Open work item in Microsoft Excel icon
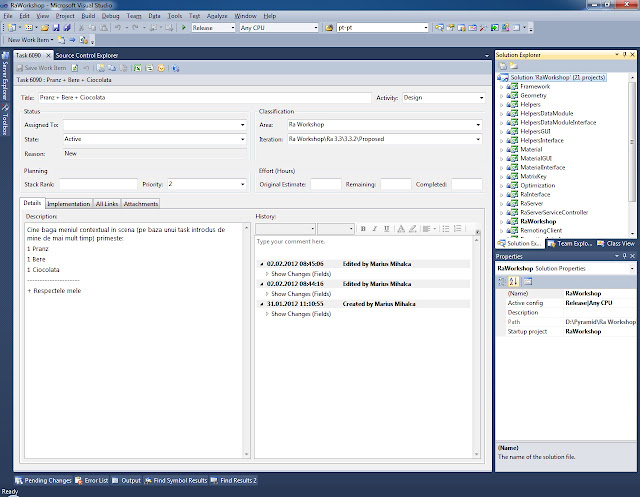640x497 pixels. pos(138,68)
